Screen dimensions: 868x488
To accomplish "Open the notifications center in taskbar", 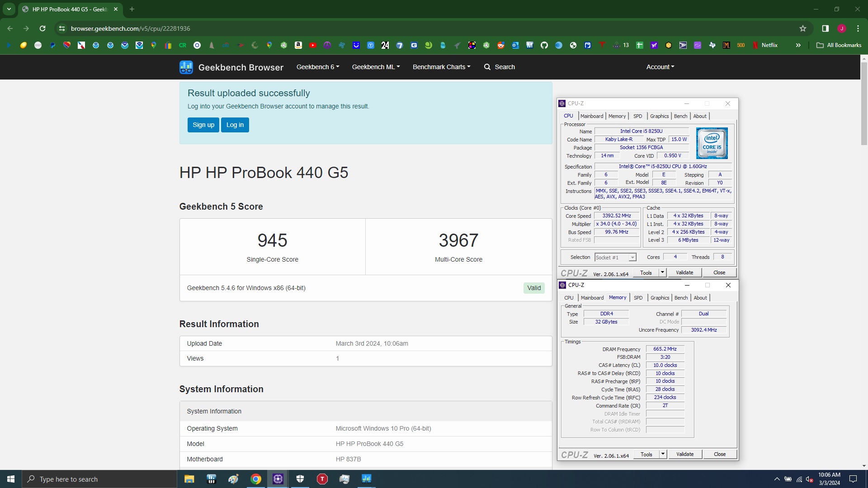I will point(853,479).
